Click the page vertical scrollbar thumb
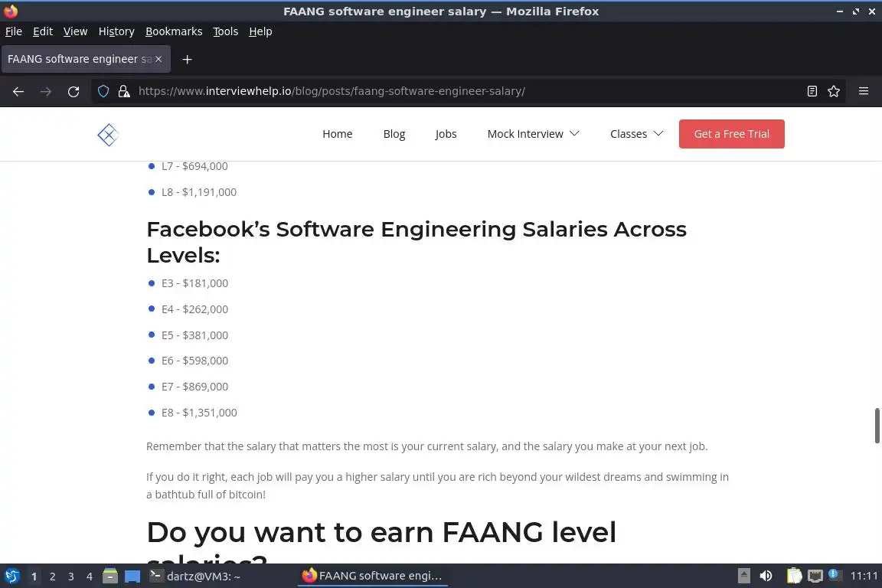 [877, 426]
